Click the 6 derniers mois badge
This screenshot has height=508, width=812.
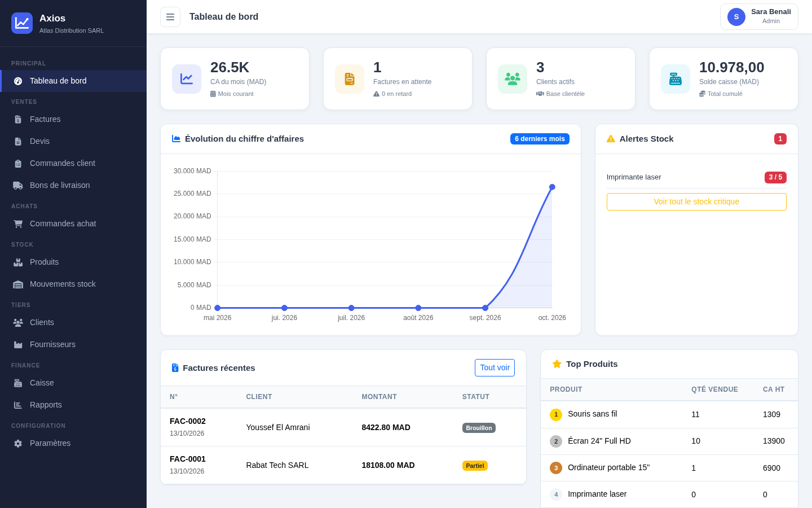point(540,139)
